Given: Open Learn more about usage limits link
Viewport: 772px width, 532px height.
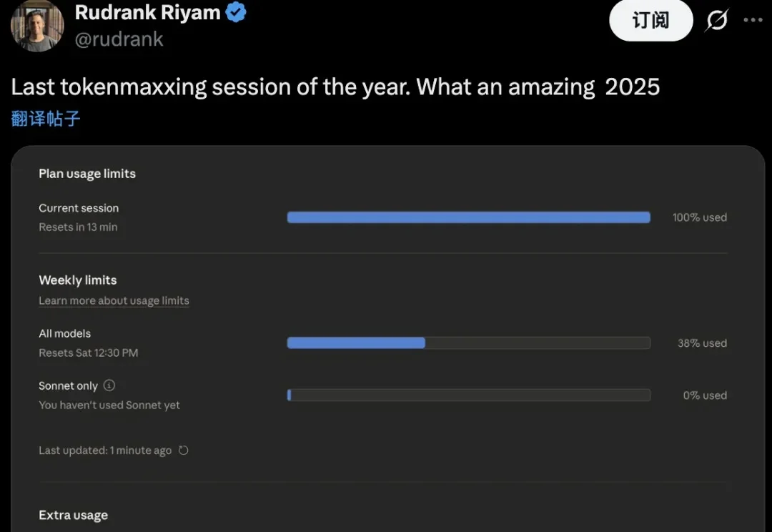Looking at the screenshot, I should tap(114, 301).
